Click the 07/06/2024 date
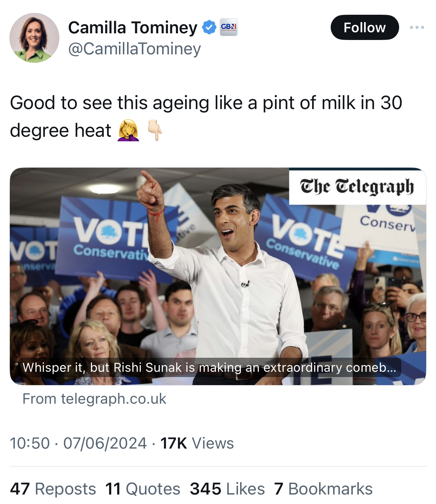The height and width of the screenshot is (504, 436). [x=105, y=443]
